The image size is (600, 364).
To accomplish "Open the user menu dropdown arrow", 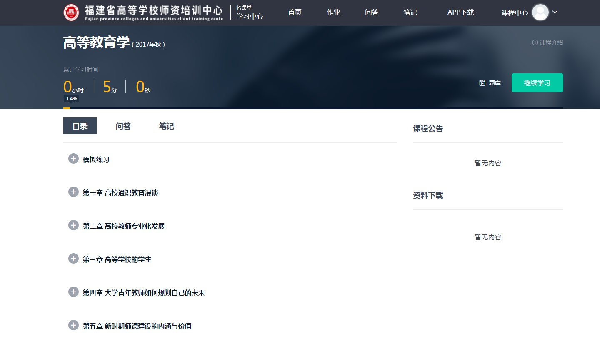I will pos(555,12).
